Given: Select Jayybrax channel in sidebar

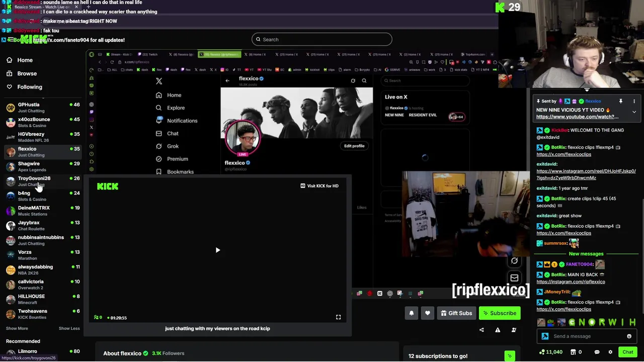Looking at the screenshot, I should (x=43, y=225).
